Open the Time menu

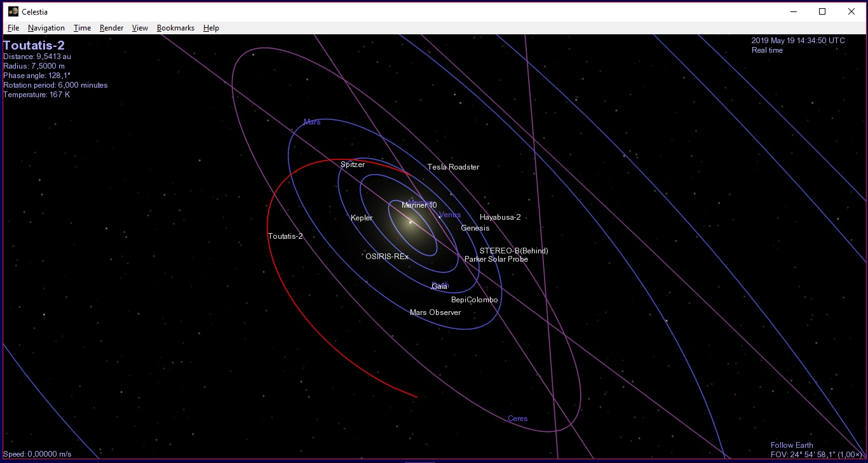[82, 28]
